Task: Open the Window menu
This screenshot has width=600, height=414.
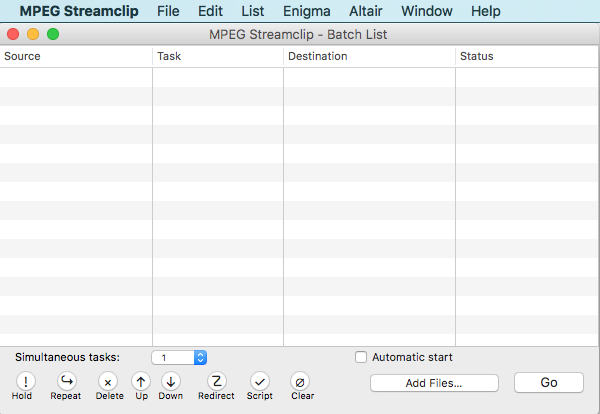Action: point(427,11)
